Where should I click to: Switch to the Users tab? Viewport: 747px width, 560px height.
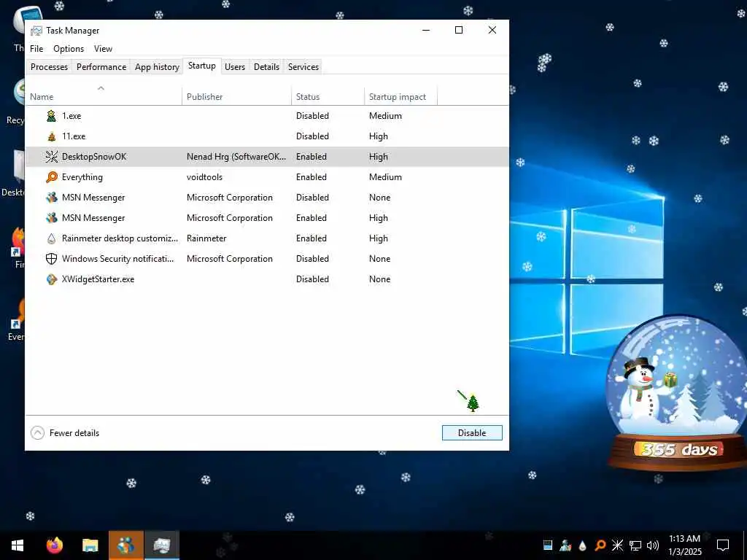click(235, 66)
